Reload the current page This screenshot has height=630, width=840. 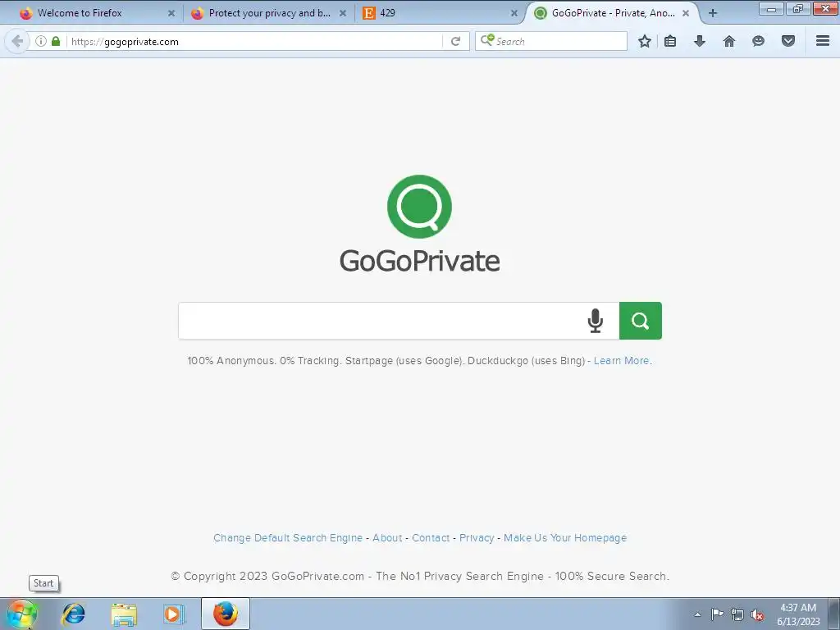[456, 41]
